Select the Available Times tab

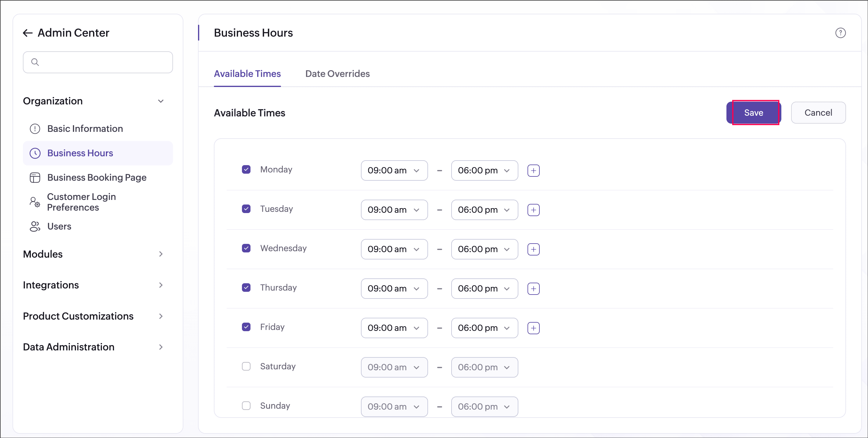click(247, 74)
